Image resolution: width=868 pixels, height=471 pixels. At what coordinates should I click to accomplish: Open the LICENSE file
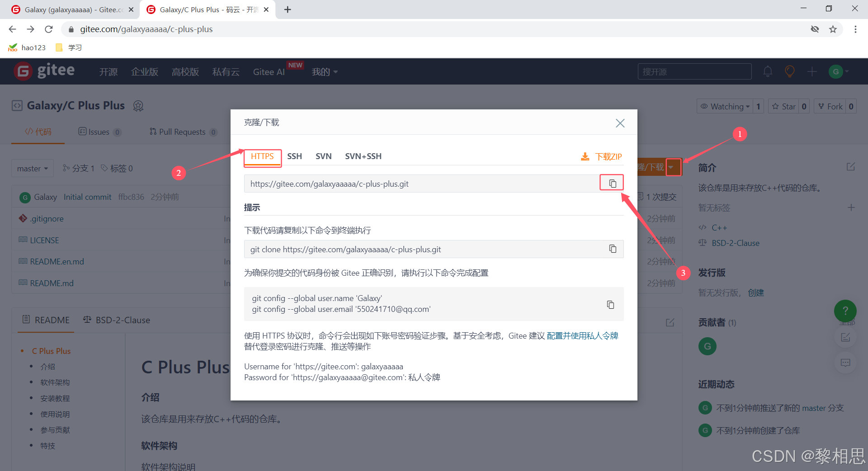pyautogui.click(x=44, y=240)
